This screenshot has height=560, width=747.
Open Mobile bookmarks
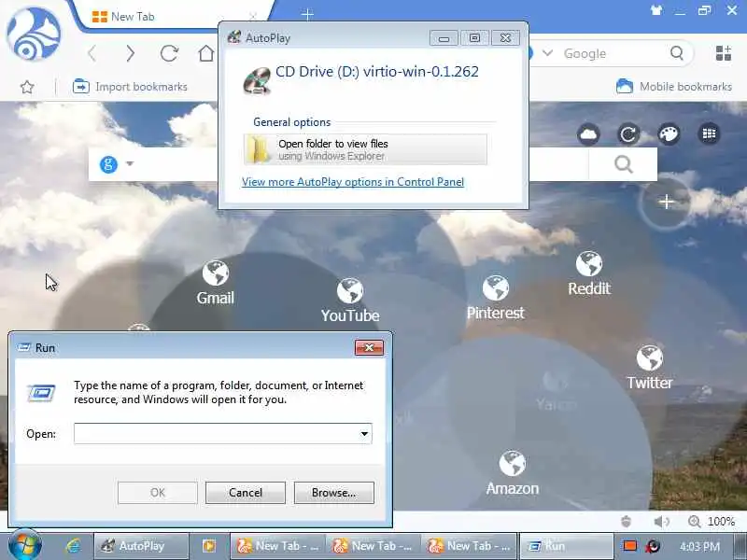[673, 87]
